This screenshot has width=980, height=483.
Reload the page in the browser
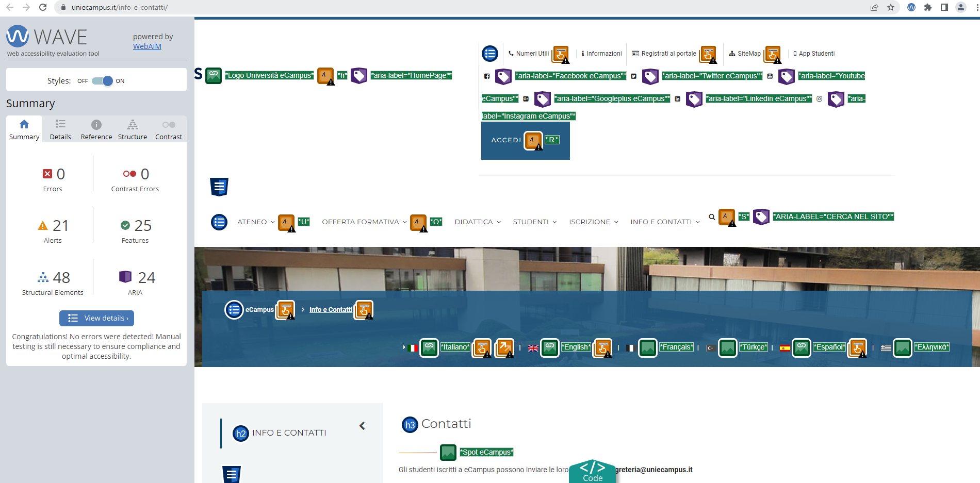click(x=43, y=7)
